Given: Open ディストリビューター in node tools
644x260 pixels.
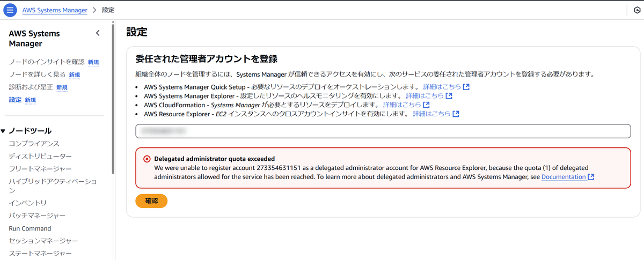Looking at the screenshot, I should (x=40, y=156).
